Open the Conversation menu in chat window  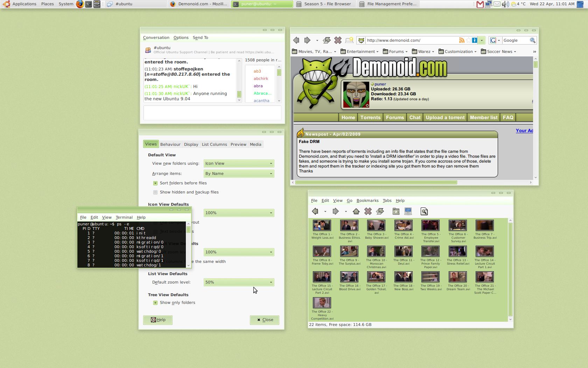[x=156, y=38]
